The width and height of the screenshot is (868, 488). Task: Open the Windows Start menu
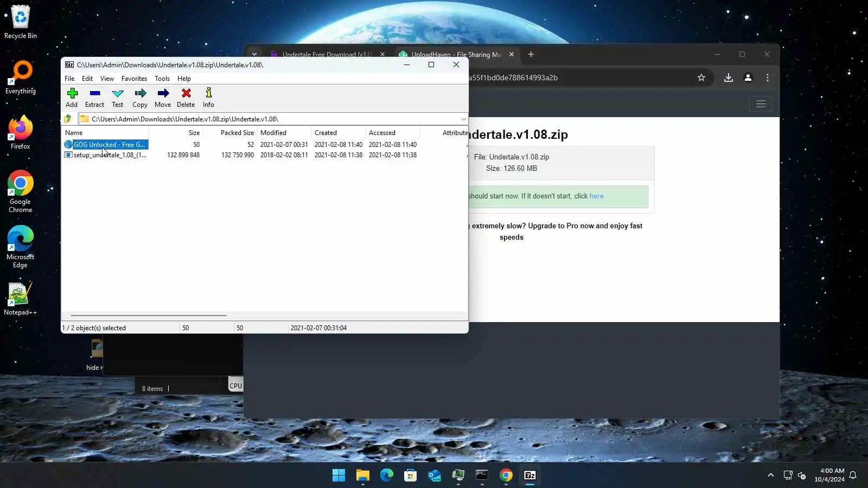(339, 476)
